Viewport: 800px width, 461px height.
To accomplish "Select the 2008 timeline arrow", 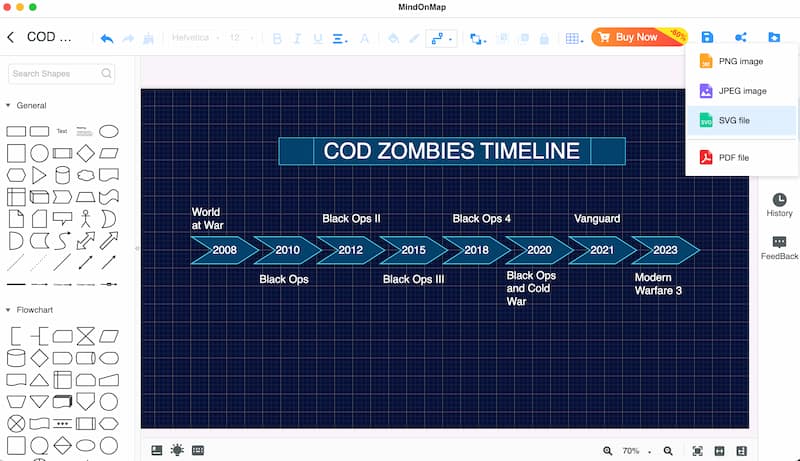I will click(x=224, y=250).
